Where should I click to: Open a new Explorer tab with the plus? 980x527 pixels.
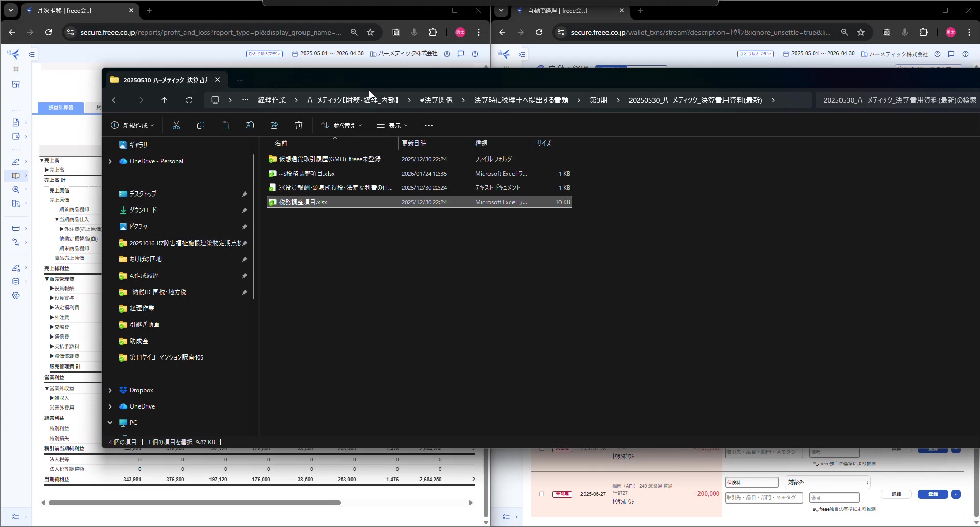click(240, 80)
